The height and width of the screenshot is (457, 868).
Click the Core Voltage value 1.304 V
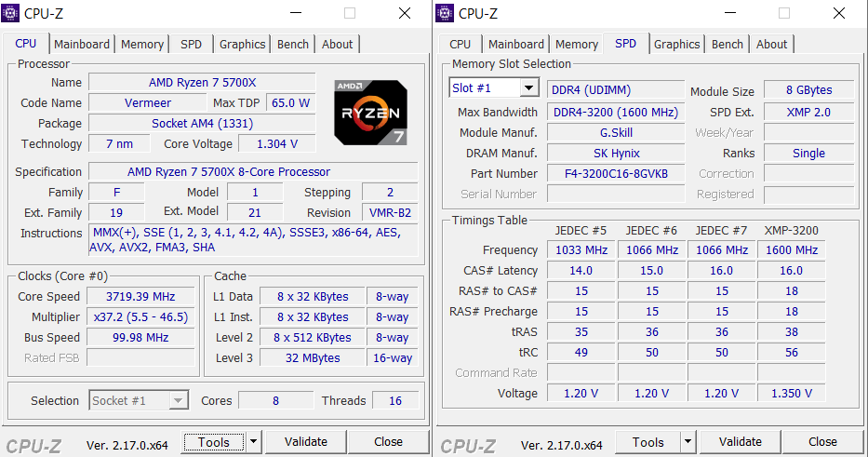click(x=277, y=144)
